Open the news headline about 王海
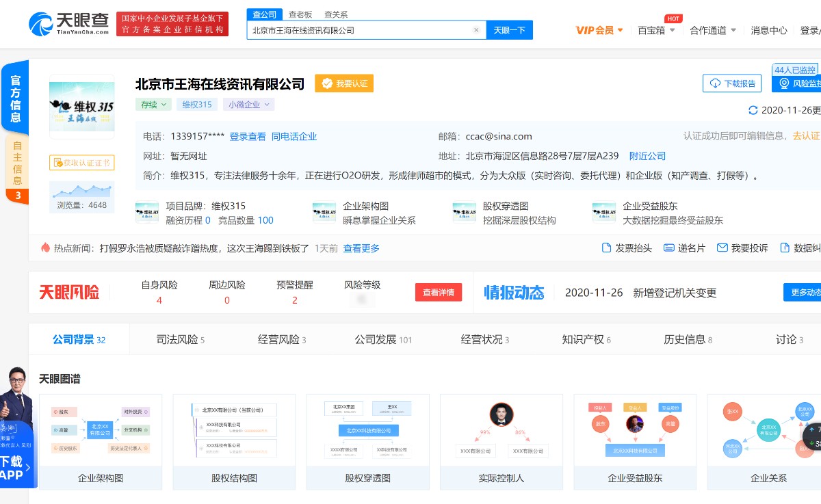This screenshot has width=821, height=504. pos(205,248)
